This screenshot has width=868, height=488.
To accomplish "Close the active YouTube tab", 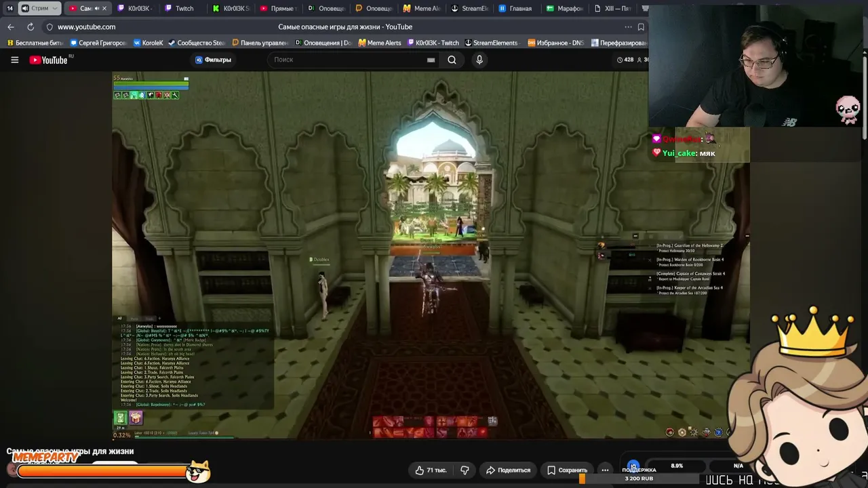I will (104, 8).
